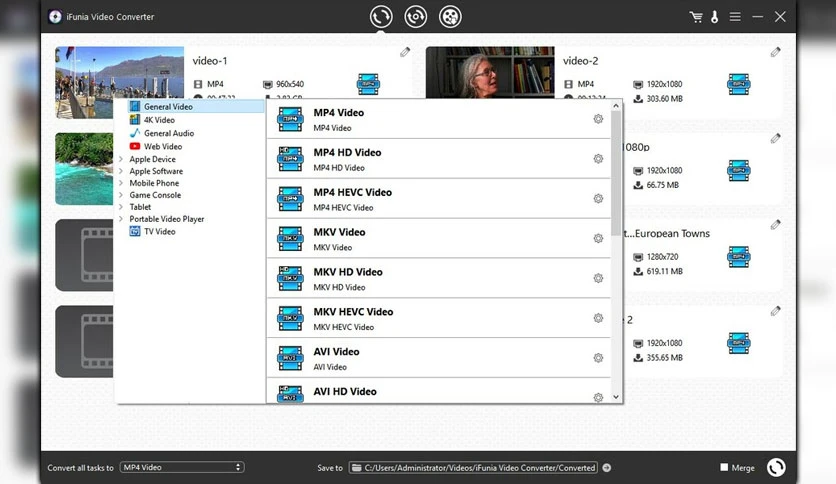This screenshot has height=484, width=836.
Task: Click scroll down arrow of format list
Action: (616, 397)
